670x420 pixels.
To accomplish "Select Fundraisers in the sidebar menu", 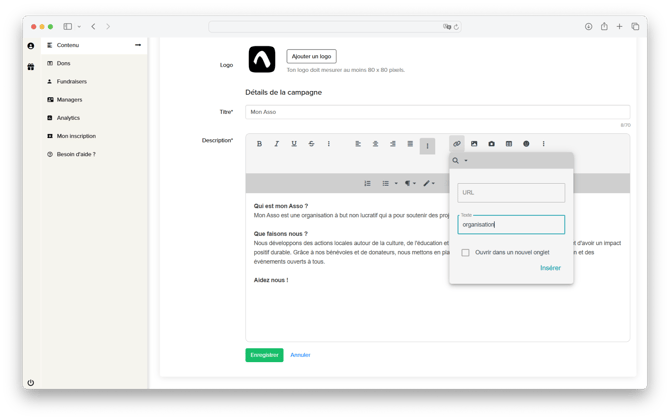I will pos(71,81).
